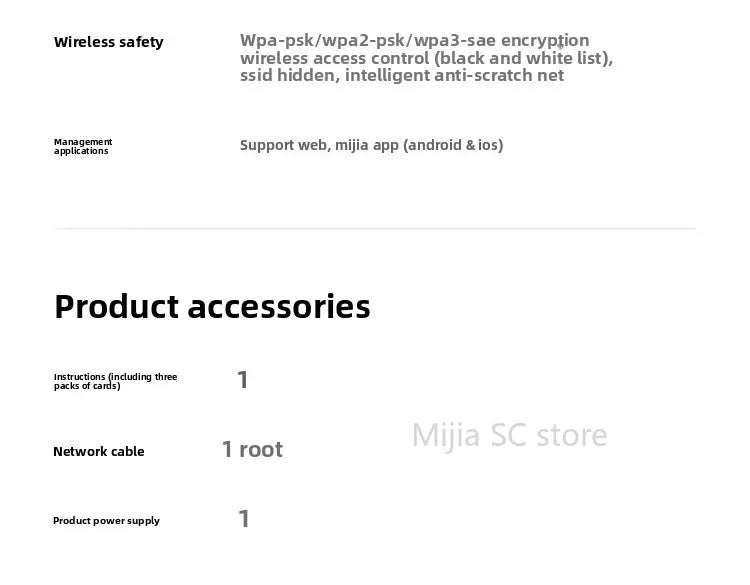Click the horizontal divider line
The image size is (750, 585).
point(374,229)
